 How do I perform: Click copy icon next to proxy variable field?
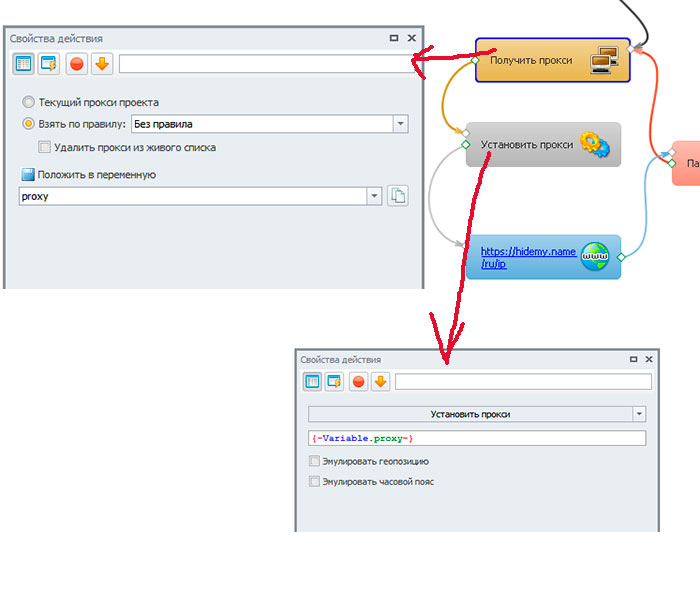(x=398, y=196)
